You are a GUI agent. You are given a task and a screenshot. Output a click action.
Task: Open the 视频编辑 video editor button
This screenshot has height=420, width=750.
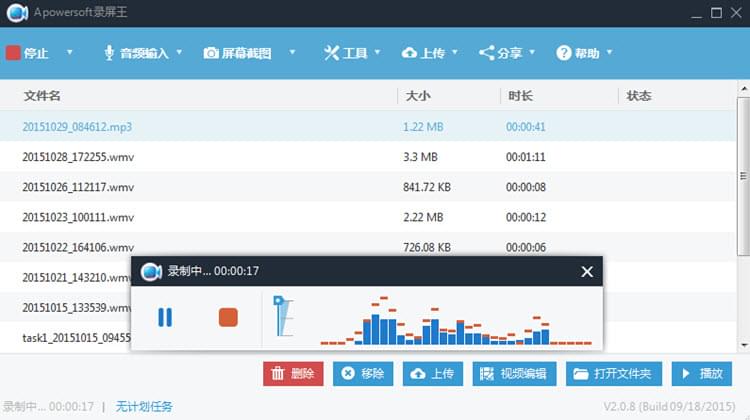tap(514, 374)
